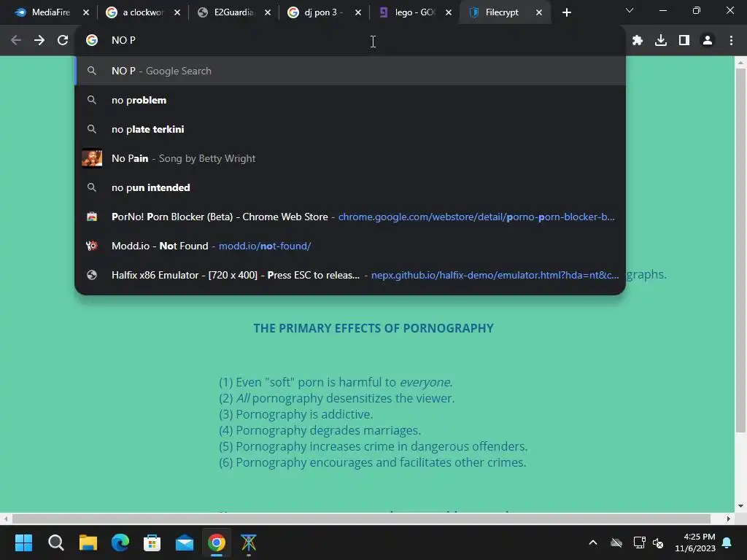Screen dimensions: 747x560
Task: Close the 'a clockwor' tab
Action: click(177, 12)
